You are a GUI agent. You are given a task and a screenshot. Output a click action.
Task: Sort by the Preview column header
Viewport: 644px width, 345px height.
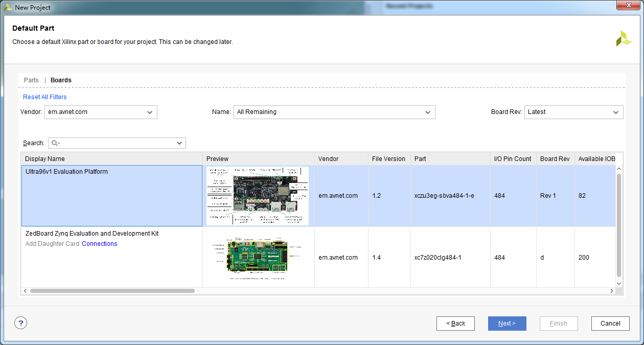[259, 159]
